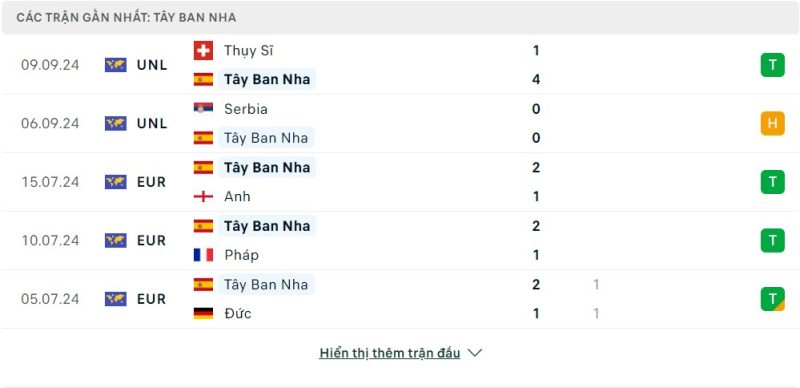Click the England flag icon next to Anh

tap(203, 197)
